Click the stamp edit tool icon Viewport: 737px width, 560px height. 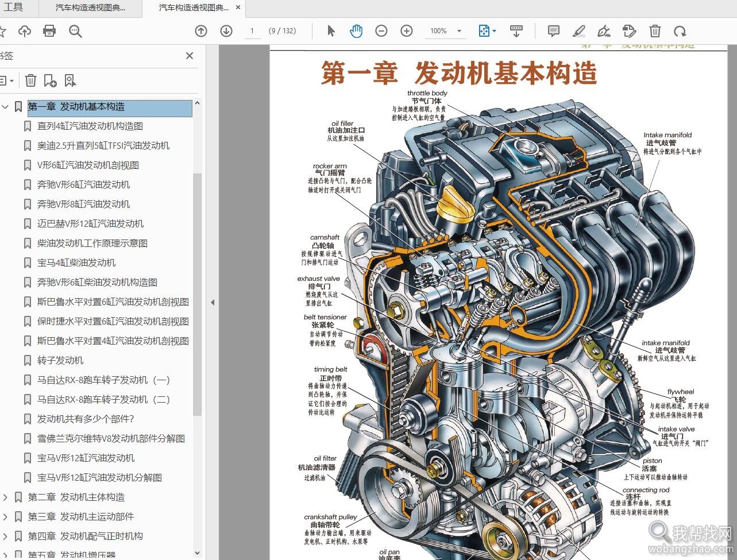coord(630,31)
